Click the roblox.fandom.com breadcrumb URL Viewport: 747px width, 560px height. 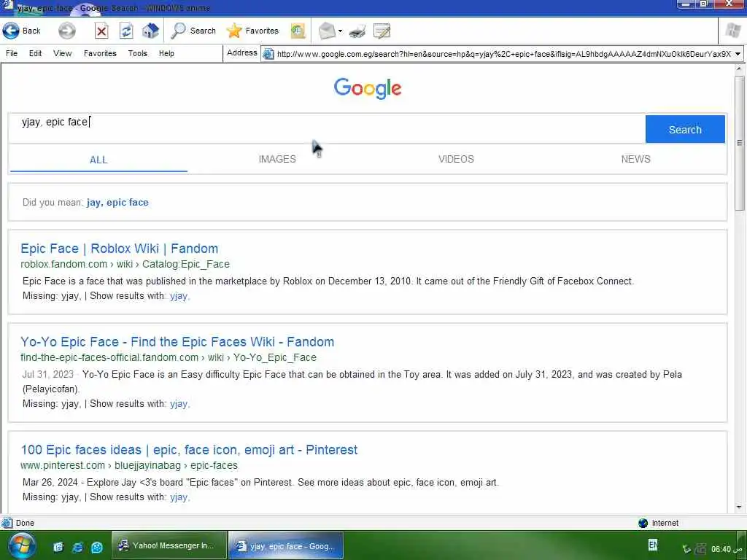point(125,264)
